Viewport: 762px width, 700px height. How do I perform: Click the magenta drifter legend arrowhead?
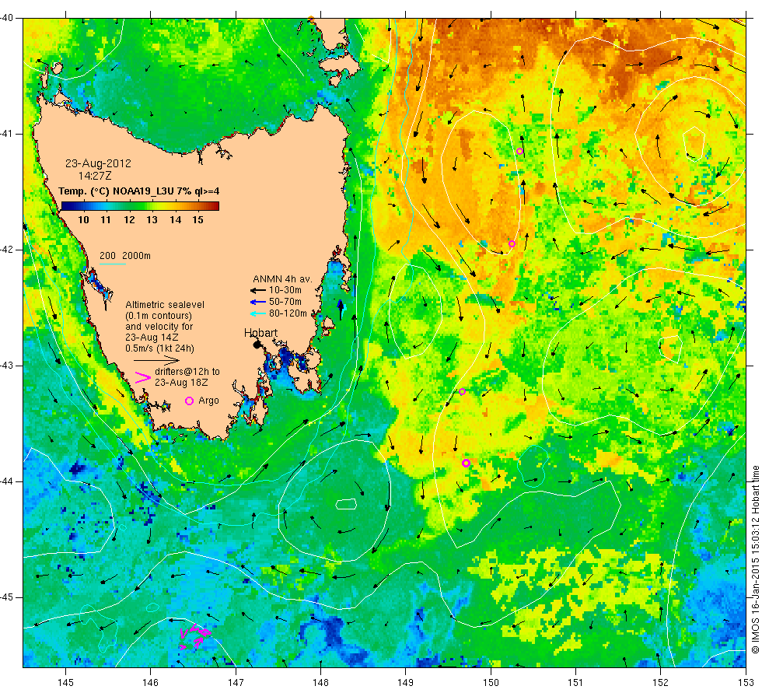click(142, 378)
